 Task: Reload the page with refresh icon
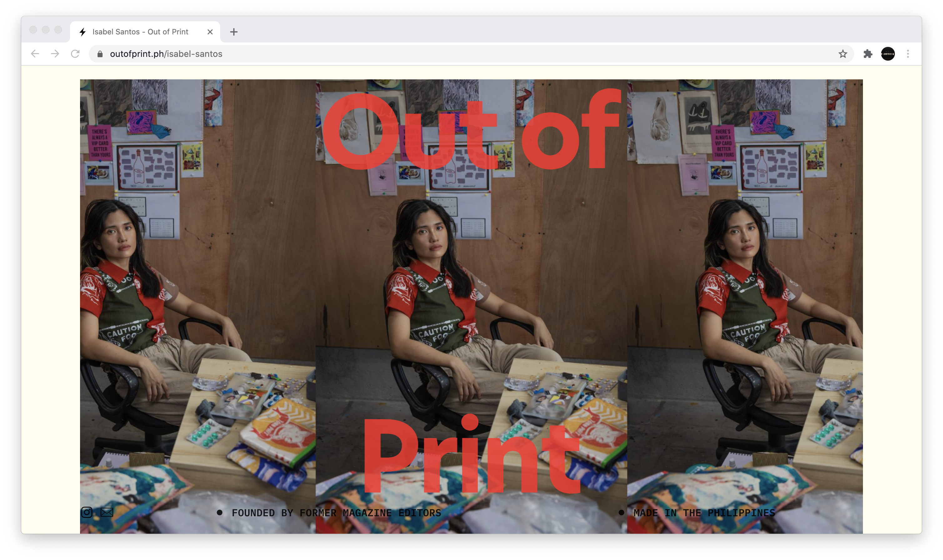75,54
